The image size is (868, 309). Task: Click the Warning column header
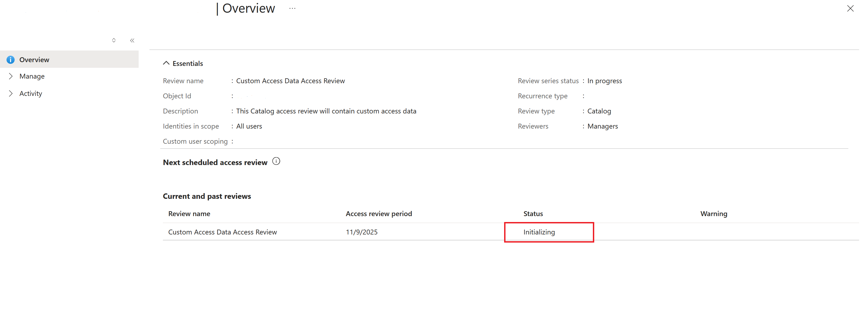[x=713, y=213]
